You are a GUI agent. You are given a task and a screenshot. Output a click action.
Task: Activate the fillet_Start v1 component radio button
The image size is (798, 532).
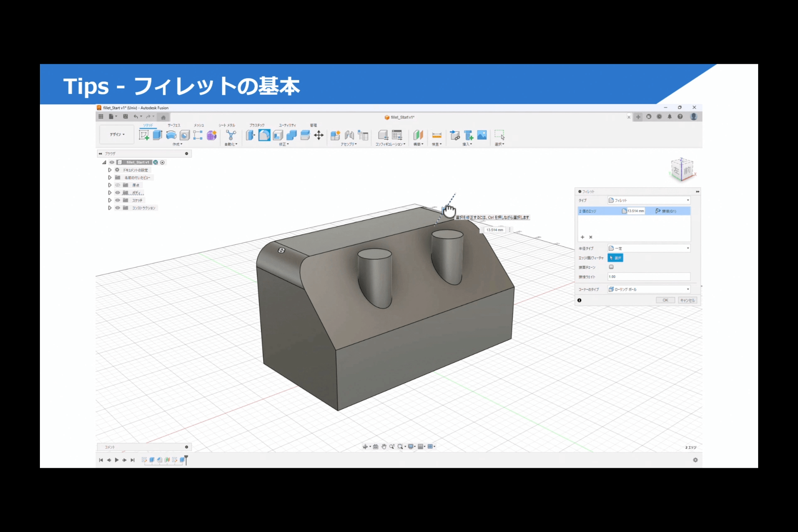(163, 163)
